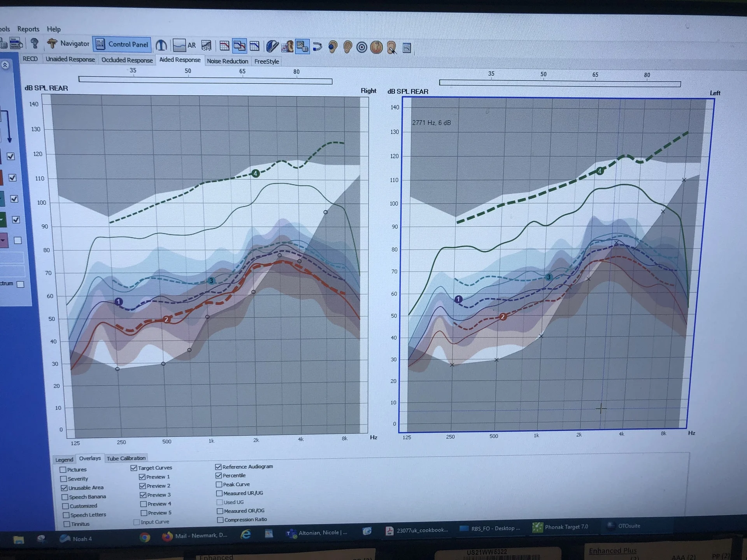Open the Help menu
The width and height of the screenshot is (747, 560).
pos(54,29)
